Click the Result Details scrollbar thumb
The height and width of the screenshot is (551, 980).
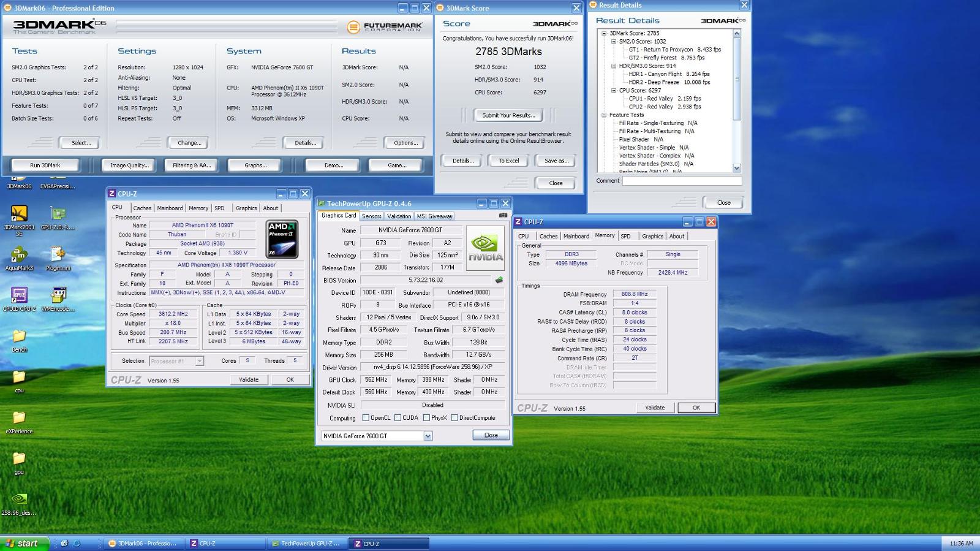pyautogui.click(x=737, y=78)
